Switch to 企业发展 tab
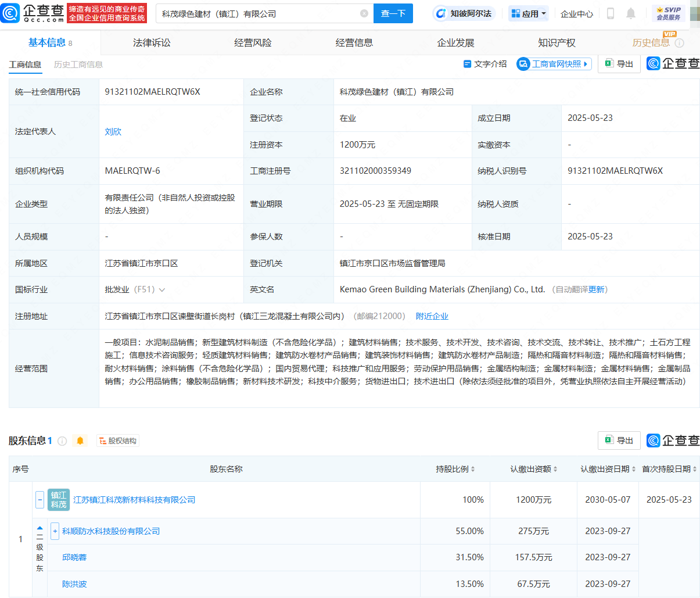The image size is (700, 598). 455,43
